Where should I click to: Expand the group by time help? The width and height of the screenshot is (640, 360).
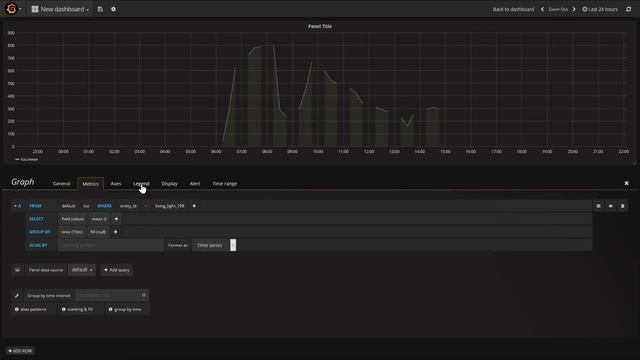[125, 309]
